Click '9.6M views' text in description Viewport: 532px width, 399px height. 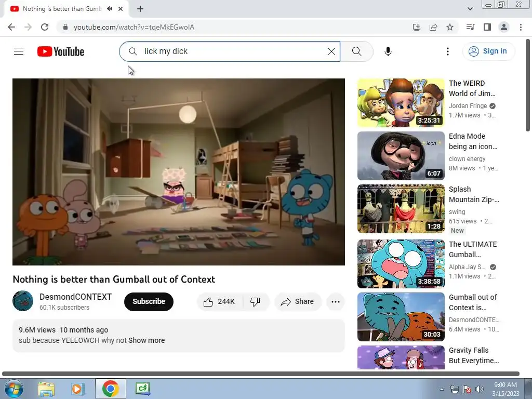37,330
